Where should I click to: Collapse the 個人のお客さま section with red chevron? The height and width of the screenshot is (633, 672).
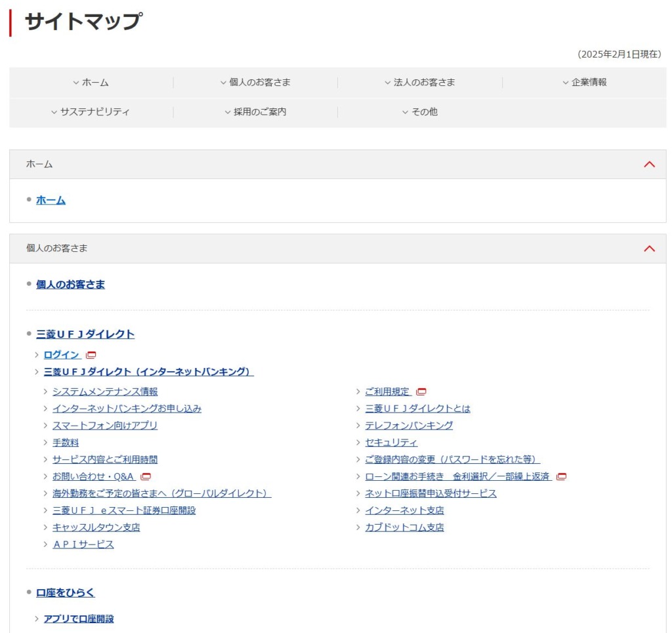(x=649, y=249)
